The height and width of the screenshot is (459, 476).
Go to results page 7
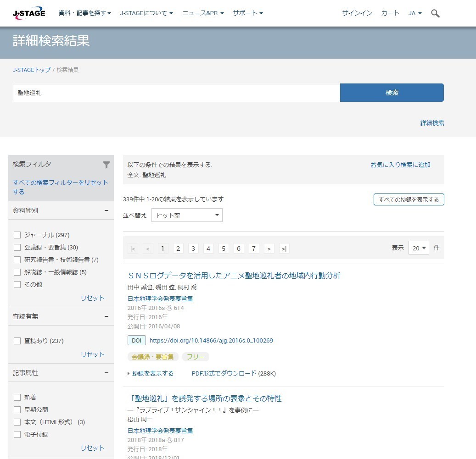point(254,249)
